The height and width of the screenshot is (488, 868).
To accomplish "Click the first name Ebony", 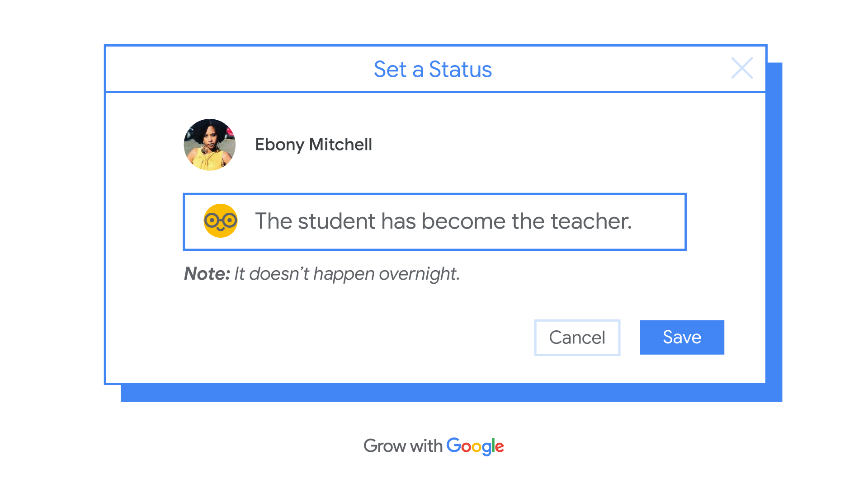I will (279, 145).
